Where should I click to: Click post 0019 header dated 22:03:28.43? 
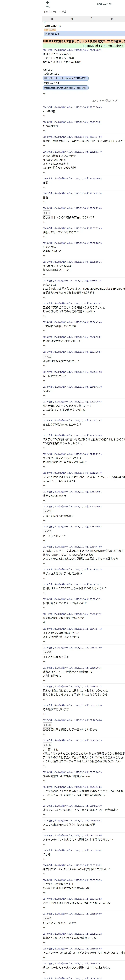tap(72, 402)
